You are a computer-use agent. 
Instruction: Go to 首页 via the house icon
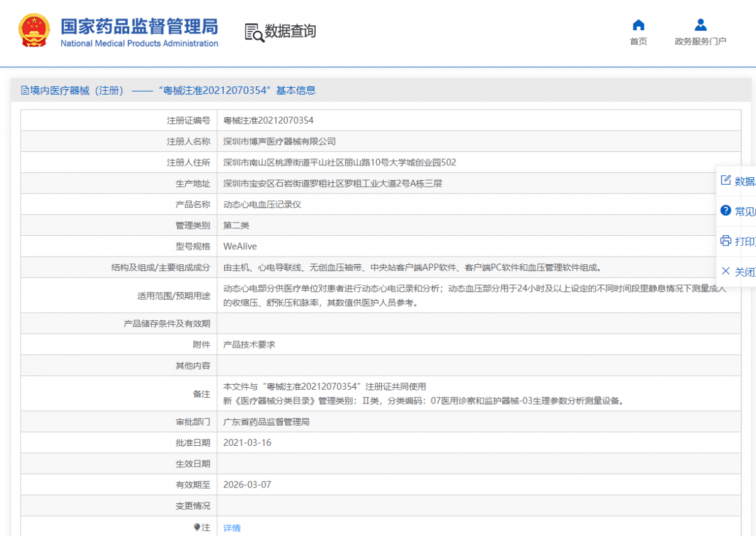click(638, 25)
